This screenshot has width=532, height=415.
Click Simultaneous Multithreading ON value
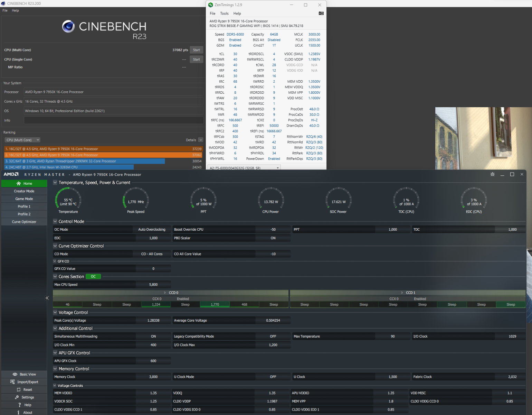(x=153, y=336)
